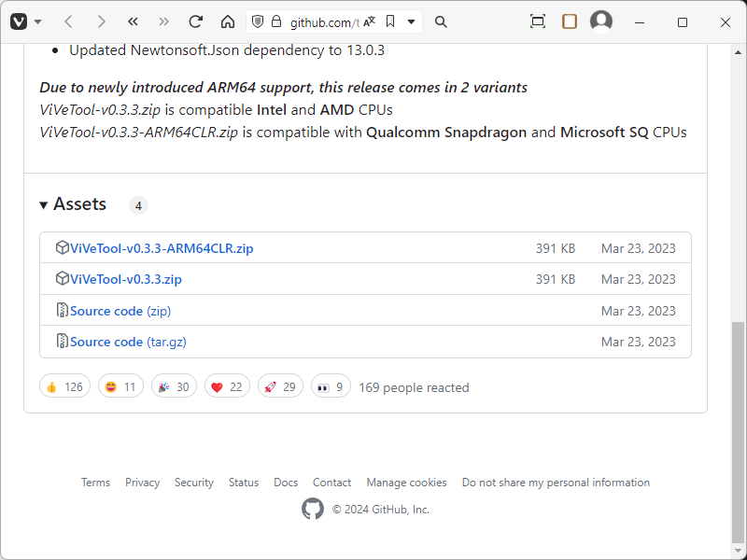
Task: Open the user profile avatar
Action: 601,21
